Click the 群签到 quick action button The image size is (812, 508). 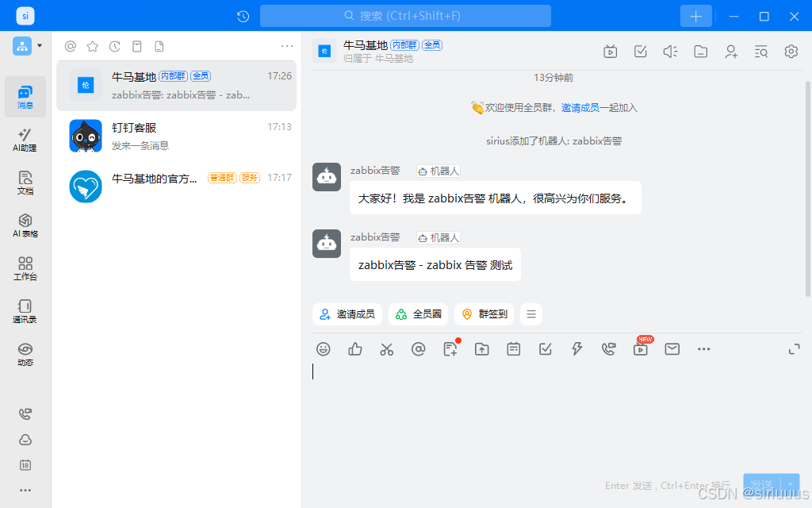pos(485,314)
